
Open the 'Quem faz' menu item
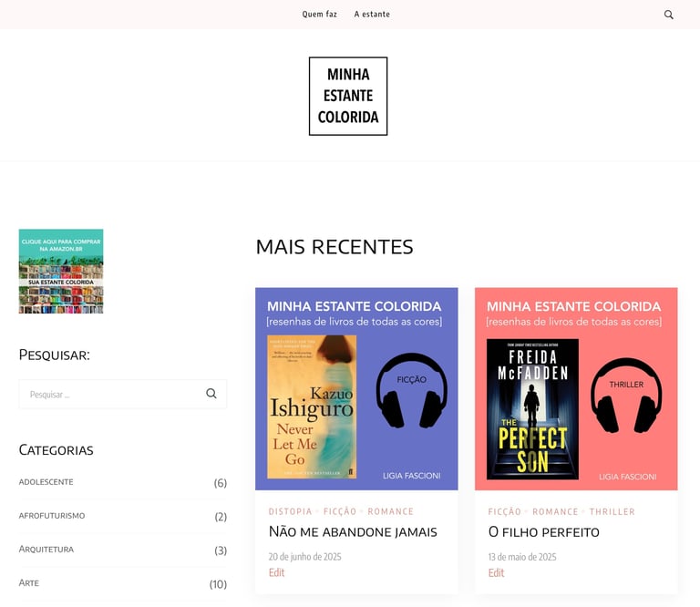pyautogui.click(x=319, y=15)
